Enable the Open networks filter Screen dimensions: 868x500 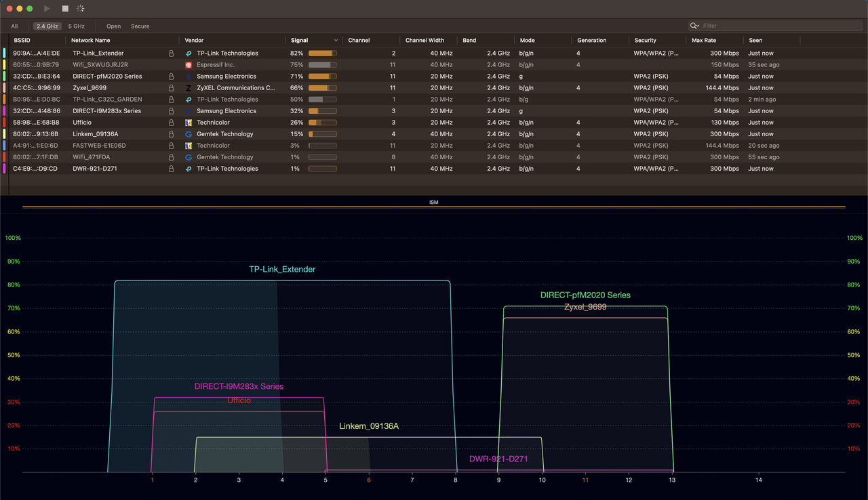[x=113, y=26]
